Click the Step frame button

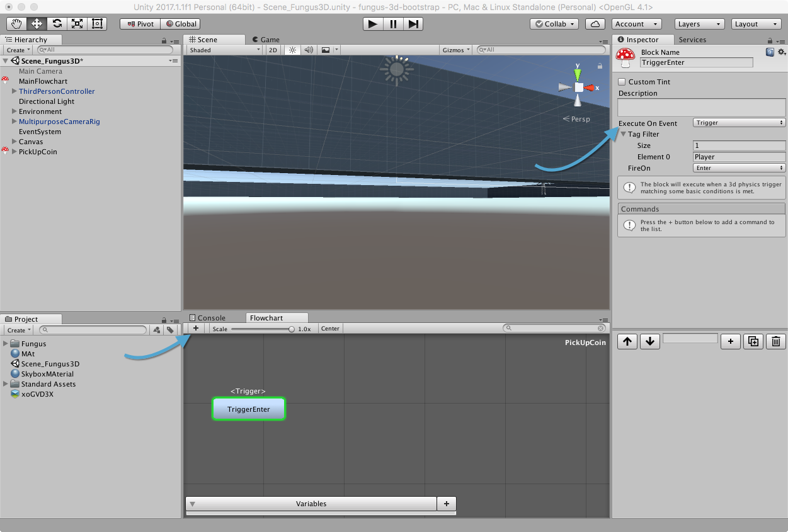(x=413, y=24)
